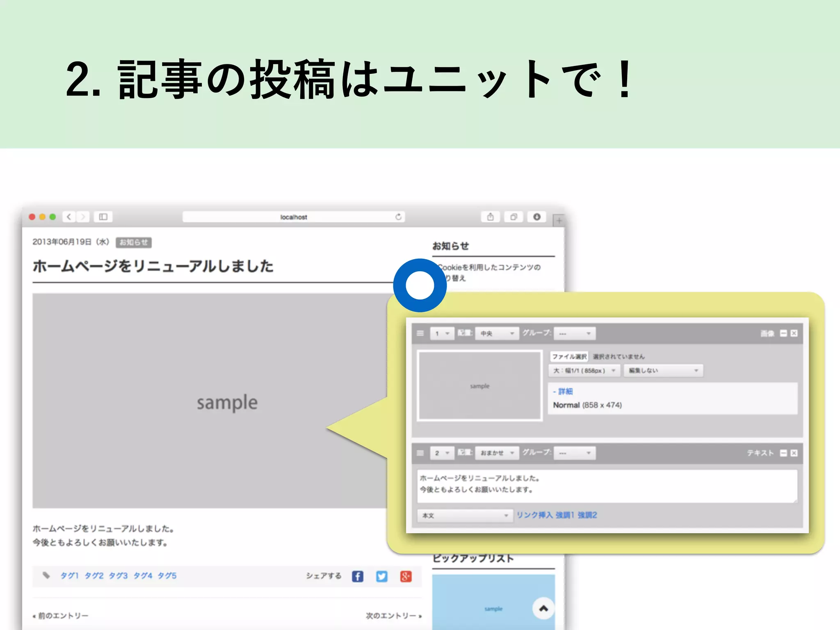The image size is (840, 630).
Task: Reload the page via address bar icon
Action: click(x=398, y=217)
